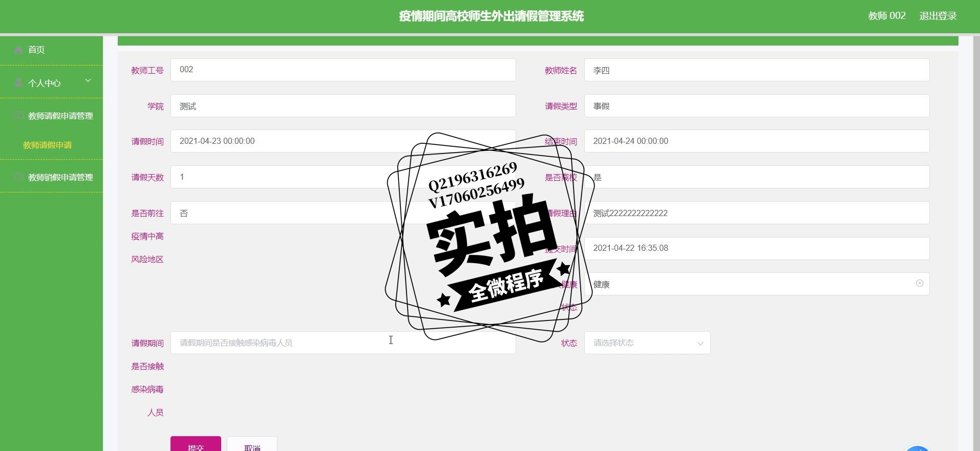Click the page's vertical scrollbar
Viewport: 980px width, 451px height.
976,243
